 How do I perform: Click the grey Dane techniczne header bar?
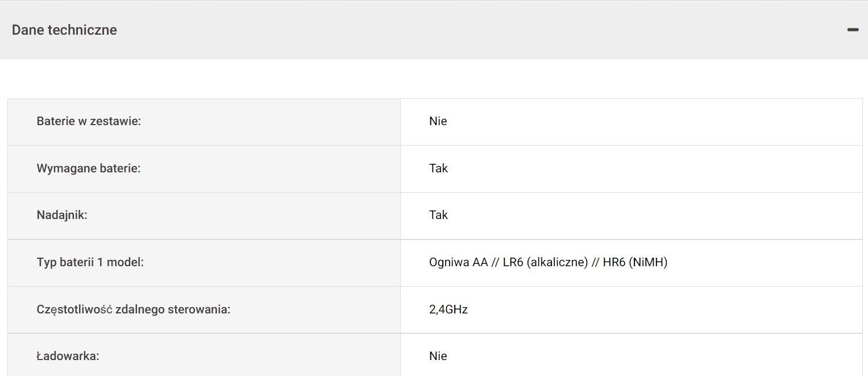[x=434, y=30]
